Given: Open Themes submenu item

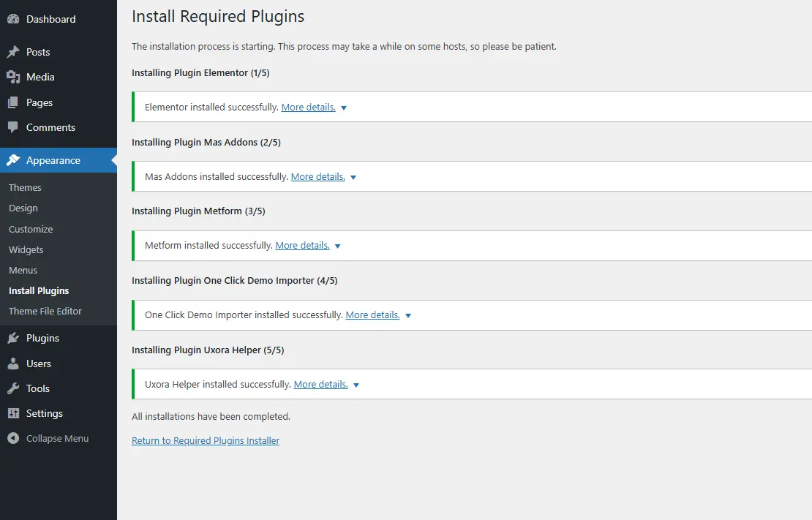Looking at the screenshot, I should tap(25, 187).
